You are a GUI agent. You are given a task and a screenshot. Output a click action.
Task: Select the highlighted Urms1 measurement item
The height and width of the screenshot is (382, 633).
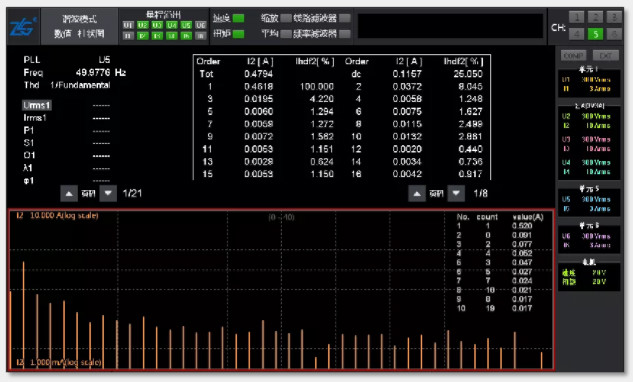[x=37, y=105]
